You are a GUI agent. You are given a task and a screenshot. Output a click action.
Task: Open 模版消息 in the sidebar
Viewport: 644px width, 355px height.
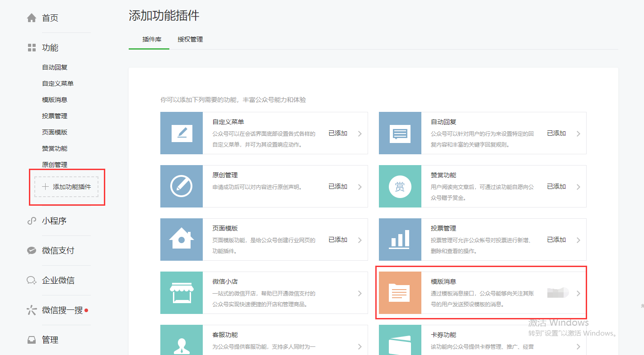[55, 100]
